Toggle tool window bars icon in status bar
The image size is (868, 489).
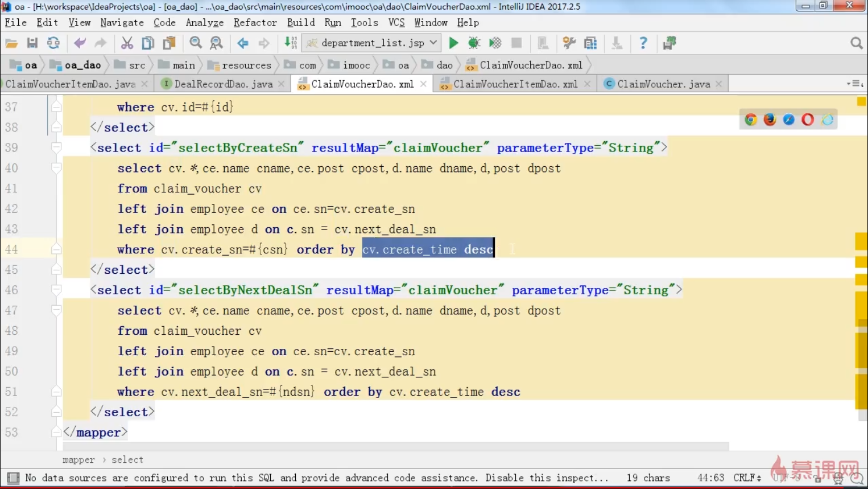[13, 478]
